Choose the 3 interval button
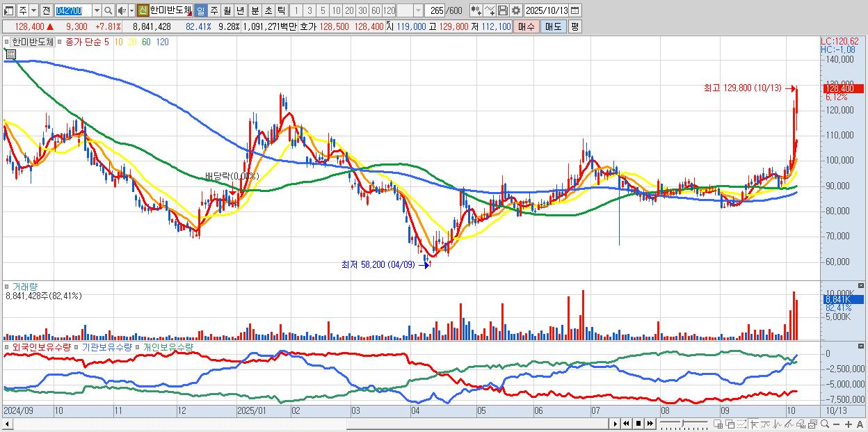The image size is (868, 432). click(x=310, y=10)
